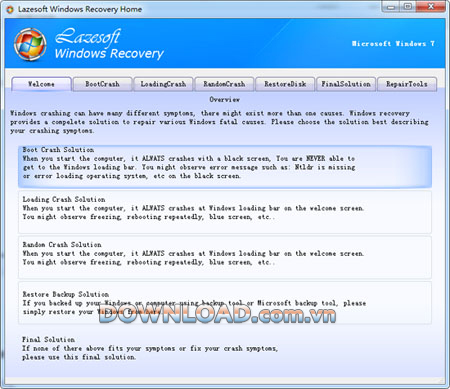Maximize the Lazesoft Windows Recovery window
This screenshot has width=450, height=389.
pos(407,7)
